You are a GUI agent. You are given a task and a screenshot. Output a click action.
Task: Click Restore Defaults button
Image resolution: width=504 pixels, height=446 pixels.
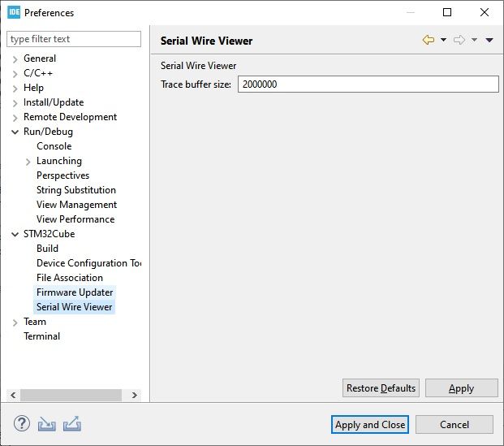(381, 388)
